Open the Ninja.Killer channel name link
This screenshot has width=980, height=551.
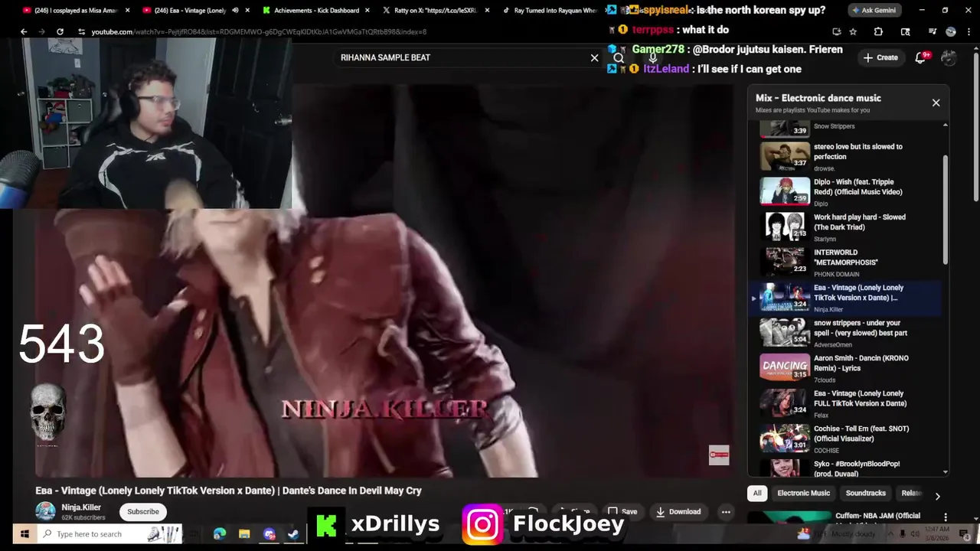pyautogui.click(x=81, y=507)
